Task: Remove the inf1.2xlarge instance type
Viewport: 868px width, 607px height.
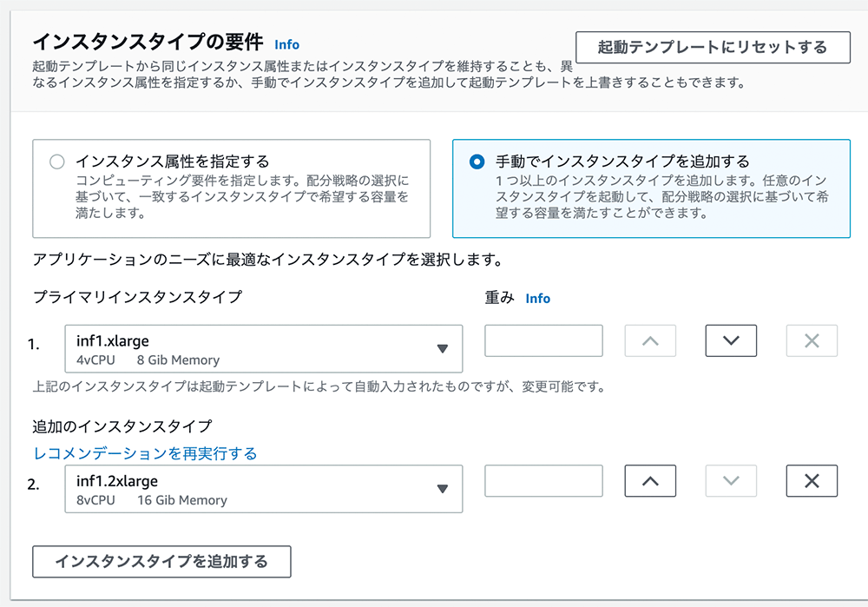Action: click(812, 481)
